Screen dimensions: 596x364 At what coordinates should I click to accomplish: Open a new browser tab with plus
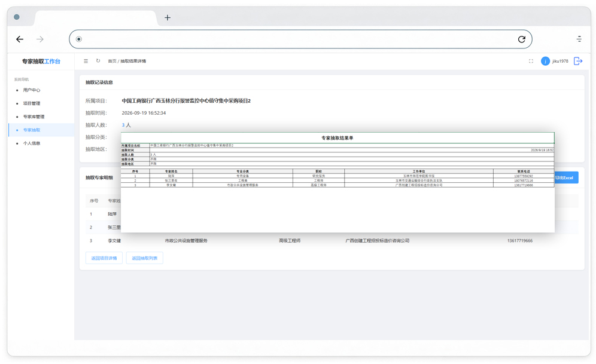(168, 17)
